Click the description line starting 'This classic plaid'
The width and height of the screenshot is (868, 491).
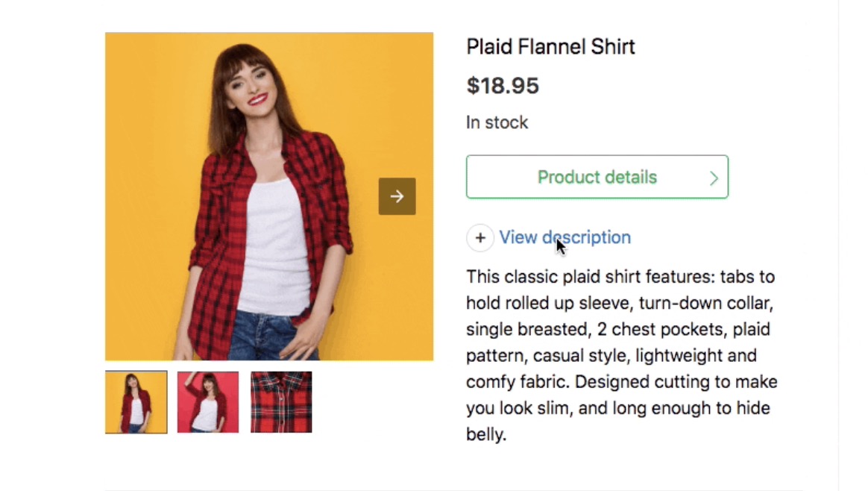point(620,277)
